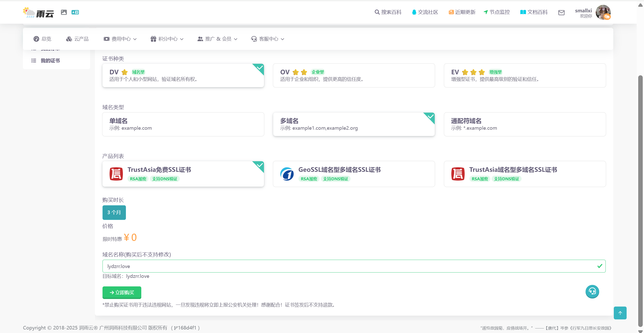This screenshot has width=644, height=333.
Task: Open the mail inbox envelope icon
Action: tap(561, 13)
